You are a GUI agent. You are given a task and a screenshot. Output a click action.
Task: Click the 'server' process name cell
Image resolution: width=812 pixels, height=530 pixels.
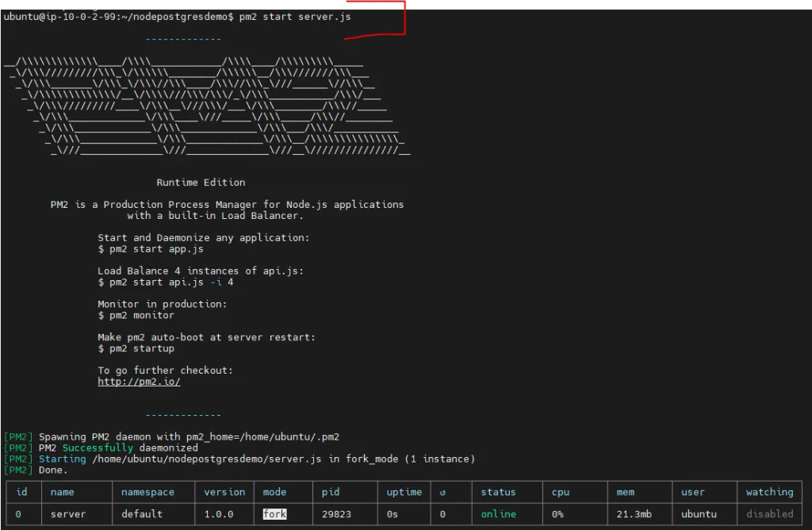68,514
